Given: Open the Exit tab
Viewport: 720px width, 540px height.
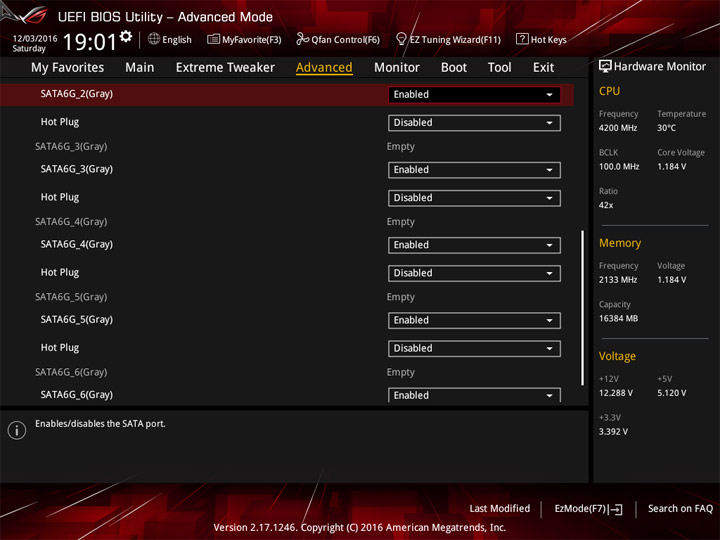Looking at the screenshot, I should [543, 68].
